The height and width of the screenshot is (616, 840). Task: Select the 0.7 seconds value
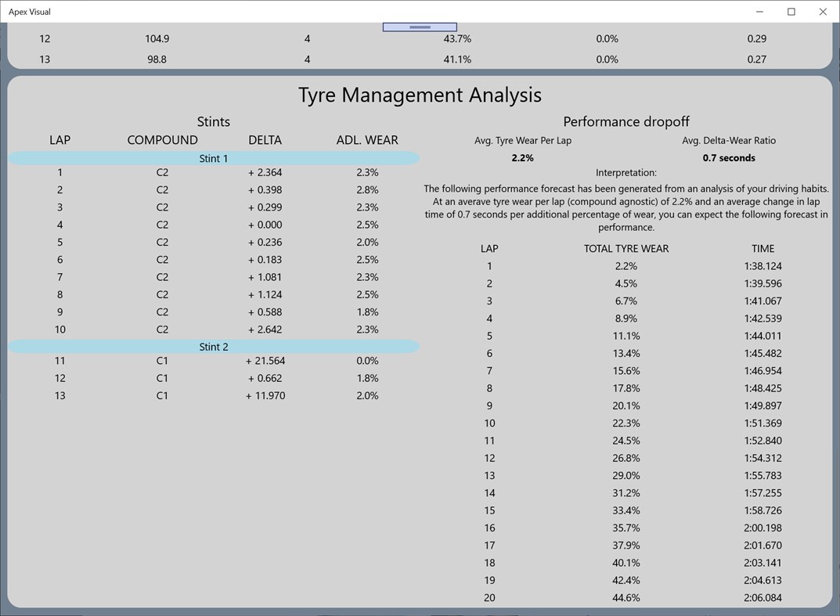pos(729,158)
